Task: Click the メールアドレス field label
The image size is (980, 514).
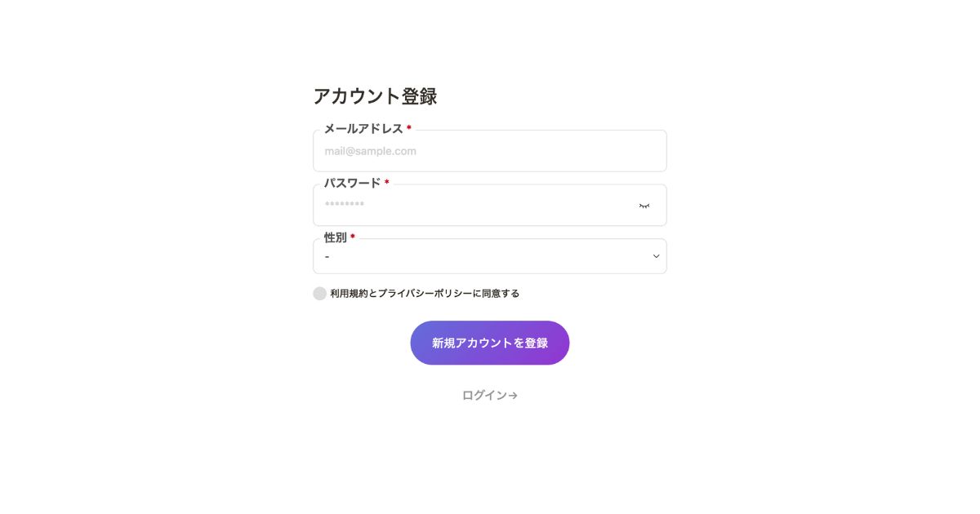Action: pyautogui.click(x=363, y=129)
